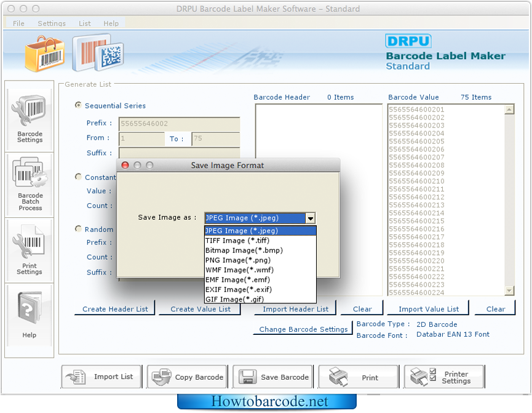Click Change Barcode Settings button
532x413 pixels.
303,329
